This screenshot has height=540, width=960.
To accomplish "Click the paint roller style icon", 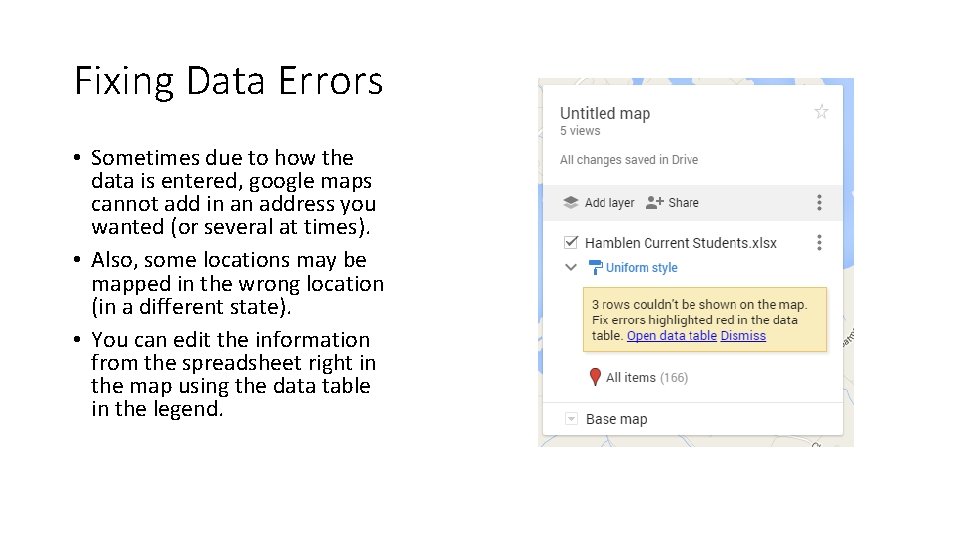I will pos(595,268).
